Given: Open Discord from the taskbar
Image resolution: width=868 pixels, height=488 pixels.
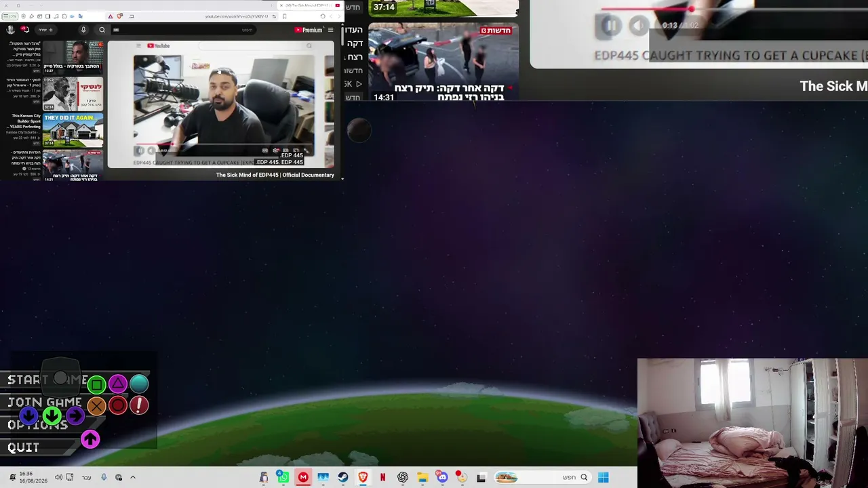Looking at the screenshot, I should coord(442,477).
